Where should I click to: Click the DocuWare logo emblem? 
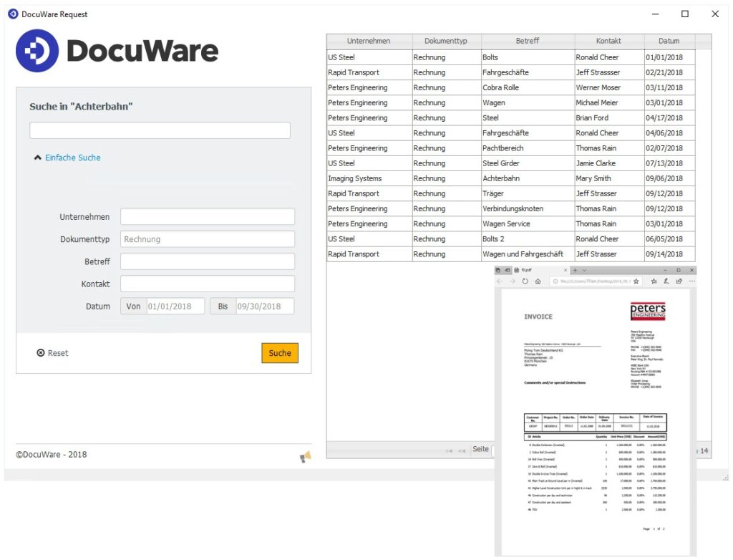point(37,51)
